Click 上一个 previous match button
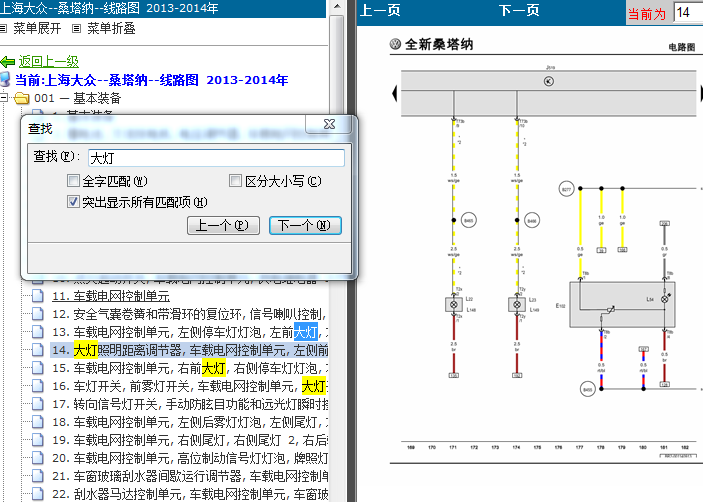This screenshot has height=502, width=703. [x=223, y=225]
